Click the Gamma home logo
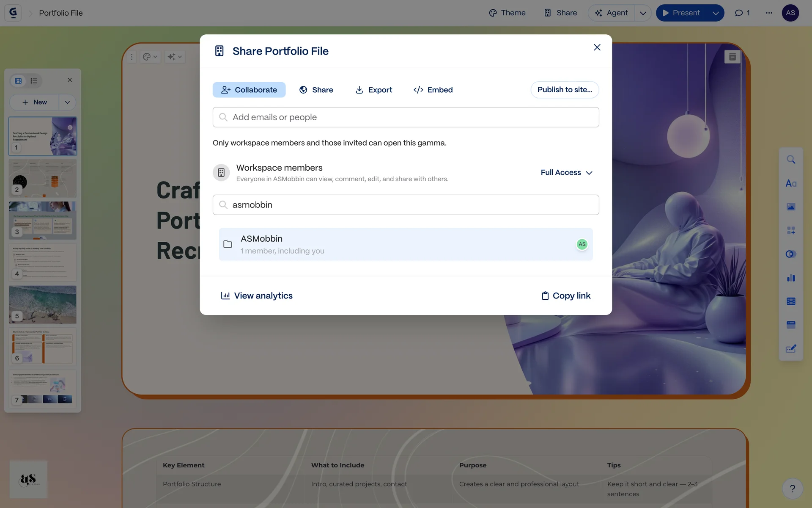 coord(13,13)
